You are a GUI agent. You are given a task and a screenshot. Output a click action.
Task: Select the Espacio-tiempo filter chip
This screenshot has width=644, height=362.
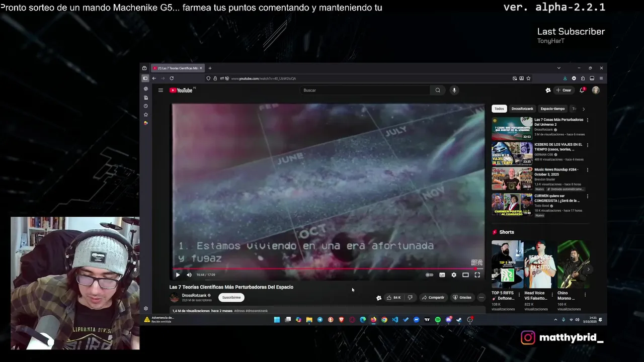coord(552,109)
